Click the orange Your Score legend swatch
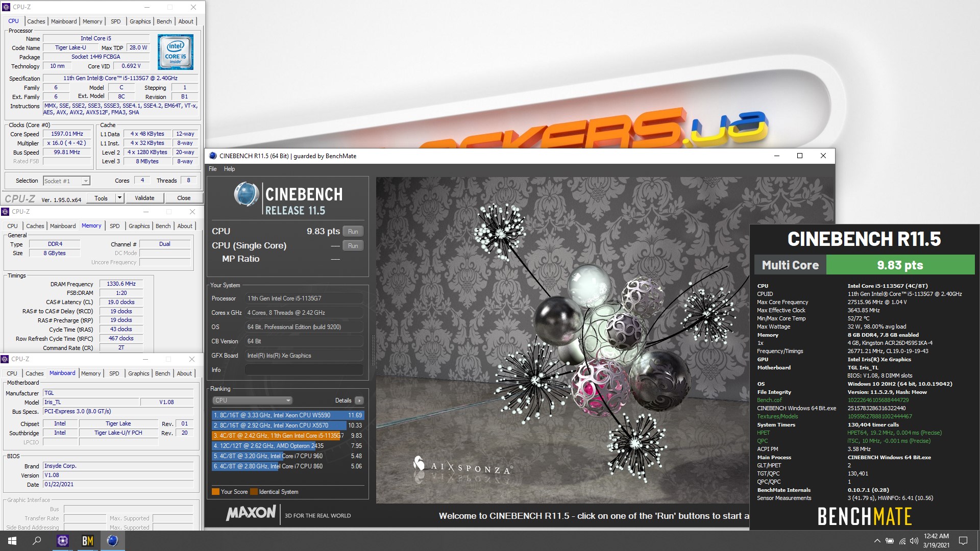The width and height of the screenshot is (980, 551). click(215, 492)
